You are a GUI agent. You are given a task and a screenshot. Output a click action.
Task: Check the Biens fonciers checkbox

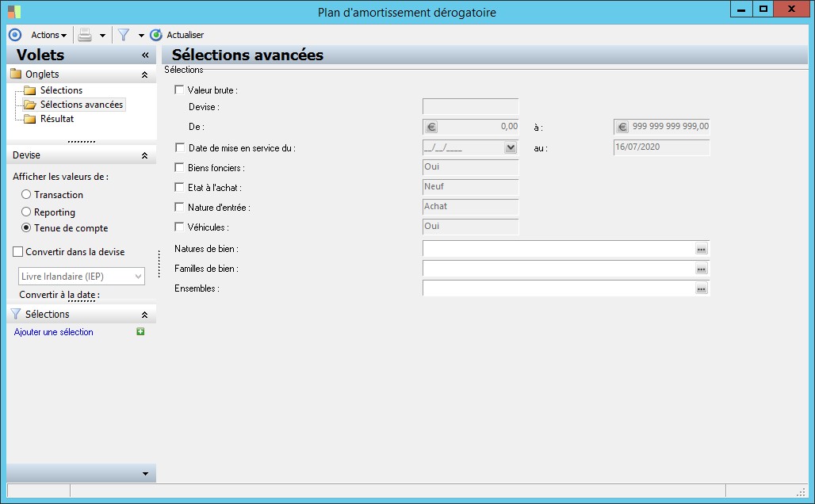179,167
